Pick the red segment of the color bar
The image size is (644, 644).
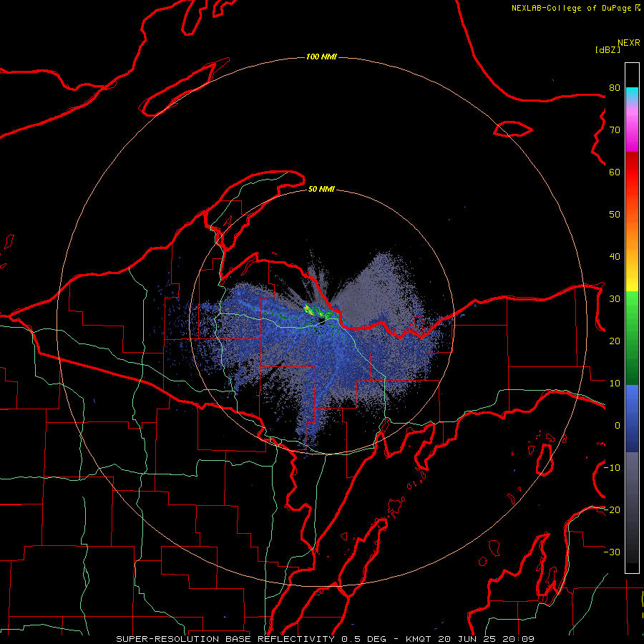click(x=632, y=172)
